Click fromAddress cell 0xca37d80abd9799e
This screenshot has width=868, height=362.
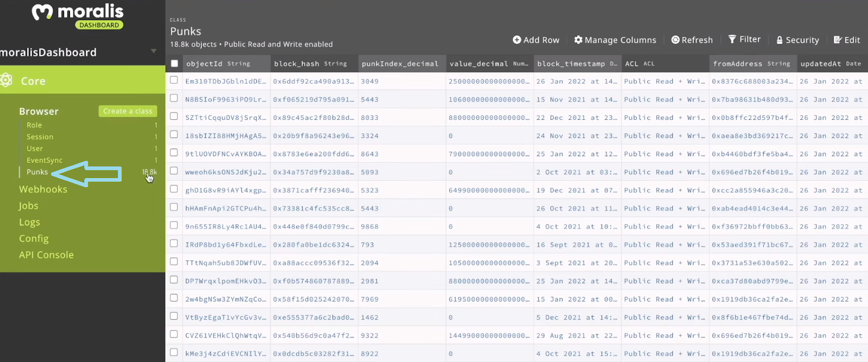pyautogui.click(x=754, y=281)
